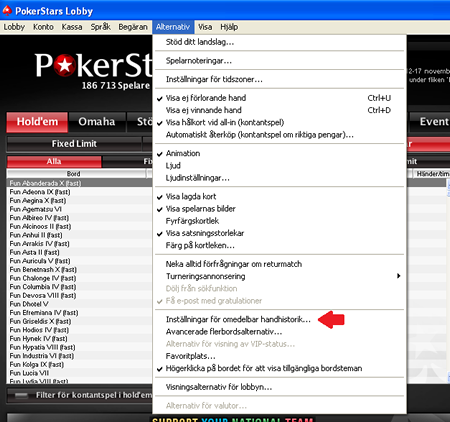Screen dimensions: 450x422
Task: Expand the Turneringsannonsering submenu
Action: 279,276
